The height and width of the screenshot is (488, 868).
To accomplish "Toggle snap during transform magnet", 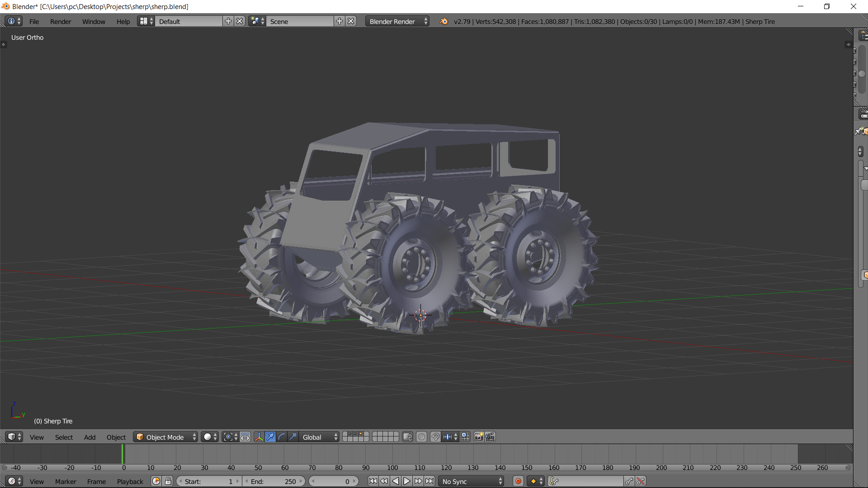I will 435,437.
